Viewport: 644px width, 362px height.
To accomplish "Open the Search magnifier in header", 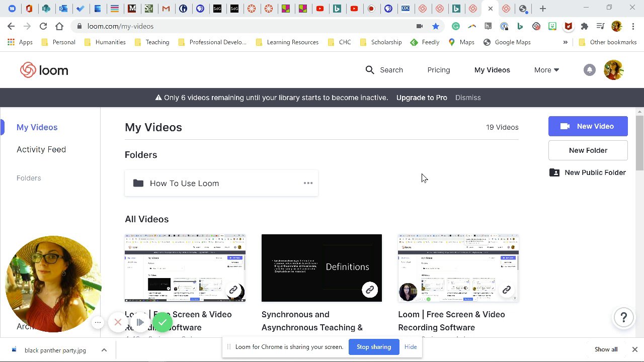I will (x=370, y=70).
